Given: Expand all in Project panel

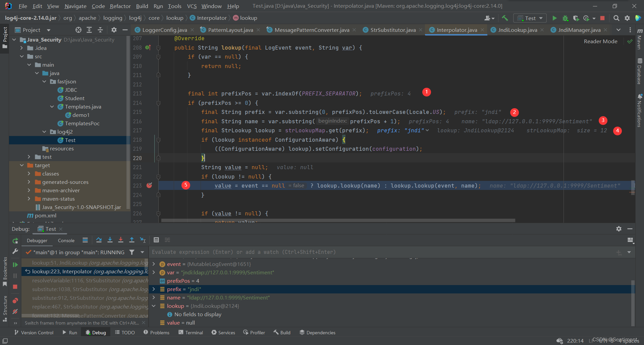Looking at the screenshot, I should click(89, 30).
